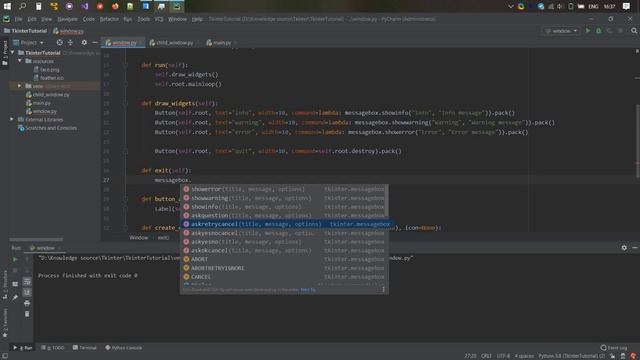Viewport: 640px width, 360px height.
Task: Open Search Everywhere magnifier in PyCharm toolbar
Action: pos(634,31)
